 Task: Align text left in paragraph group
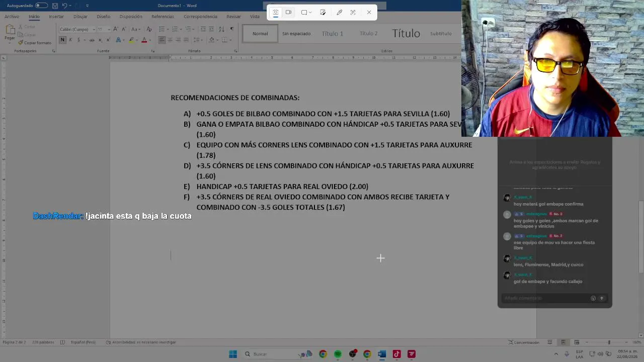pos(162,40)
